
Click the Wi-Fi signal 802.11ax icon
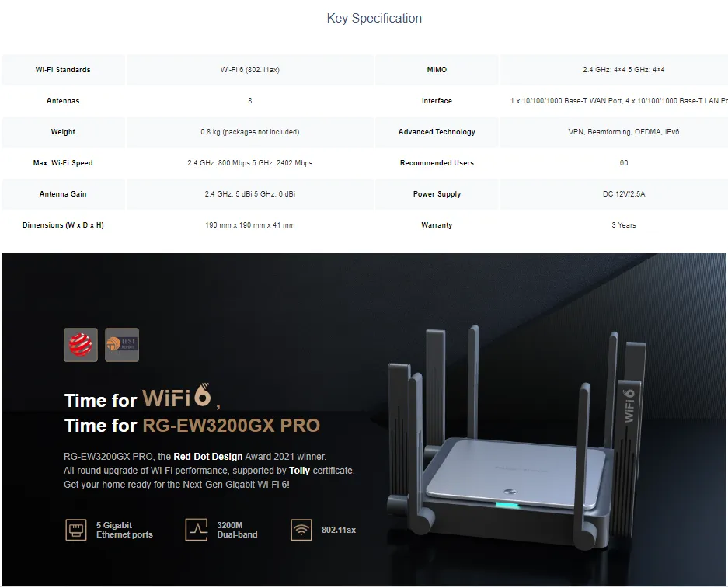(x=301, y=530)
